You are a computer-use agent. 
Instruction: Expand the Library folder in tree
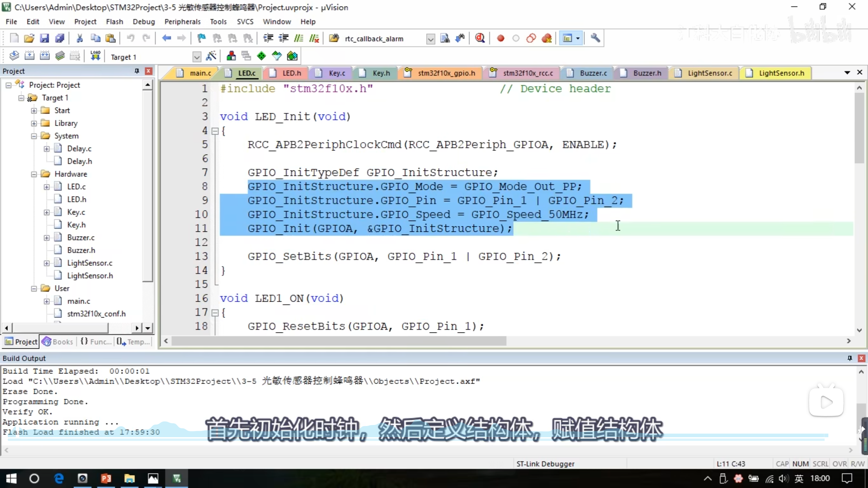[34, 123]
